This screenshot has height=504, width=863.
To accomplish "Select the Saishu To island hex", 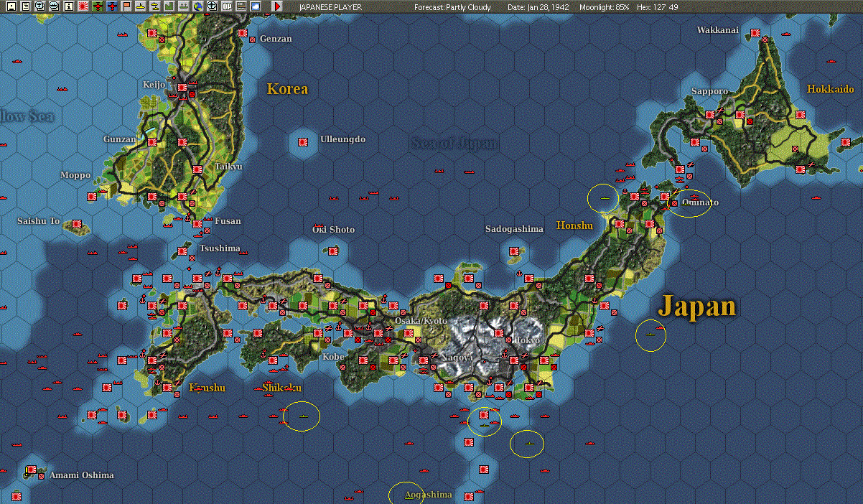I will 76,226.
